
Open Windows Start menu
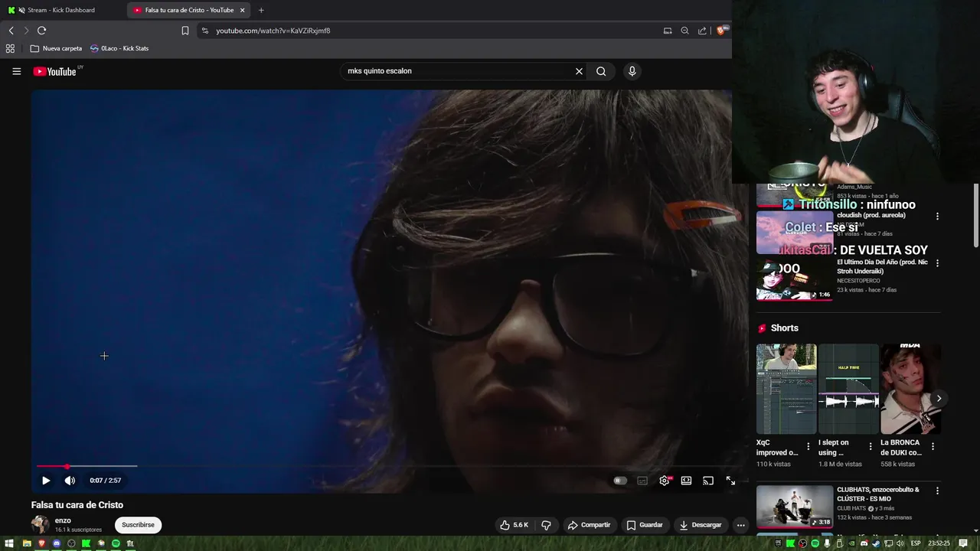(9, 543)
